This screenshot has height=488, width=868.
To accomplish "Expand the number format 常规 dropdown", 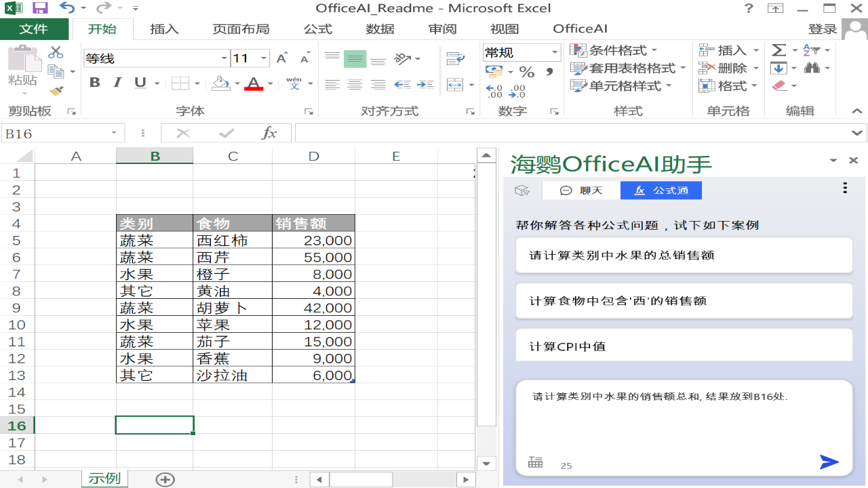I will click(554, 52).
